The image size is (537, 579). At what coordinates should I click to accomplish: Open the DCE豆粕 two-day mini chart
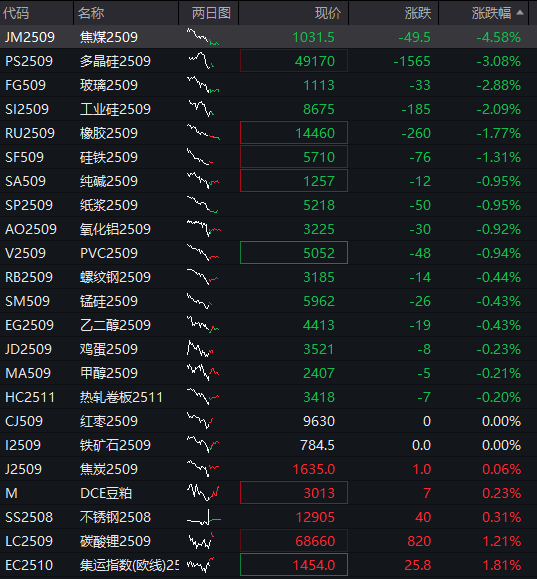point(203,493)
